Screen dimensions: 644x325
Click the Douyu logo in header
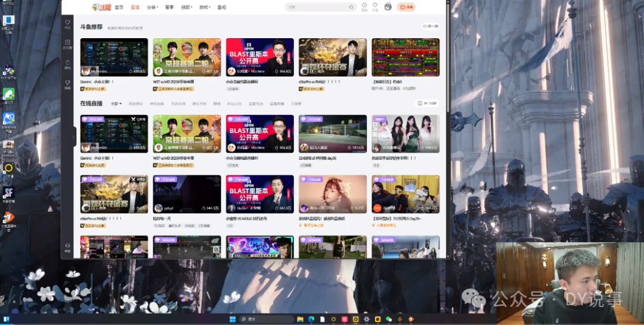101,7
